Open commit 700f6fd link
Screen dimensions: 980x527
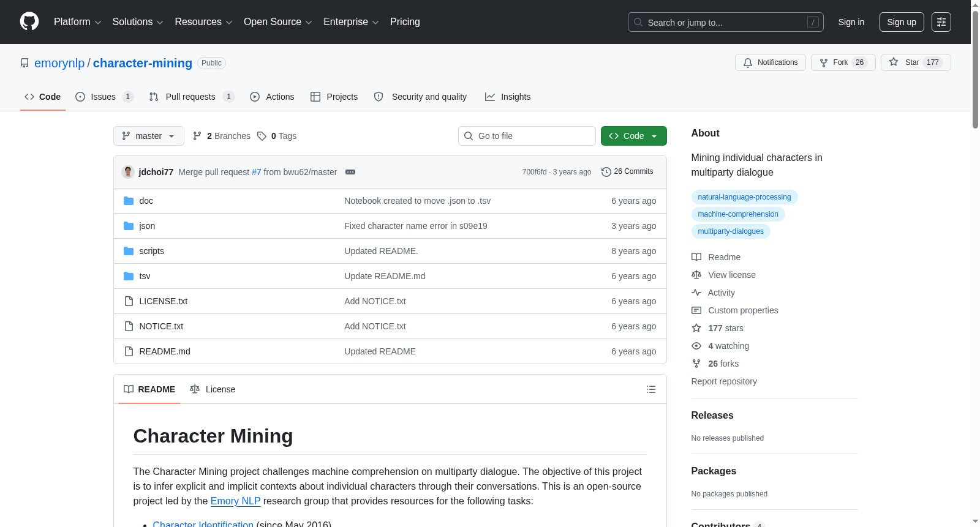coord(534,172)
